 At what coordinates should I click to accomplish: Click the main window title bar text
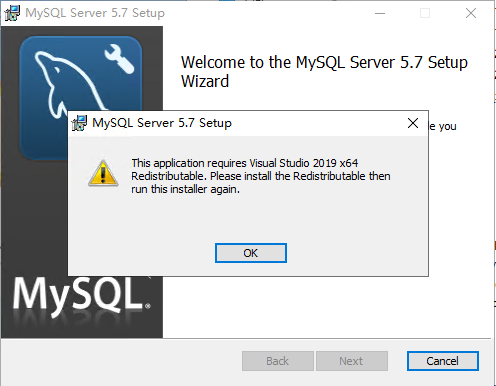point(95,13)
